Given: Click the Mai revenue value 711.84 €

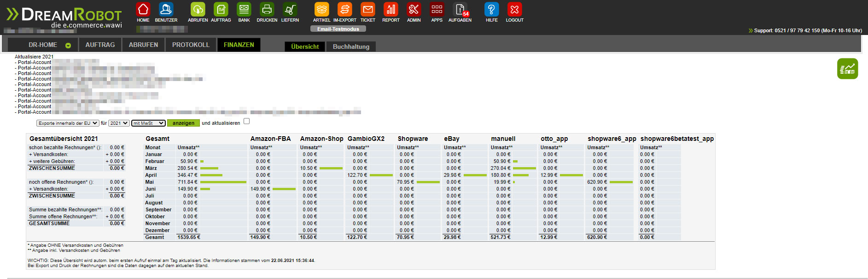Looking at the screenshot, I should point(187,182).
